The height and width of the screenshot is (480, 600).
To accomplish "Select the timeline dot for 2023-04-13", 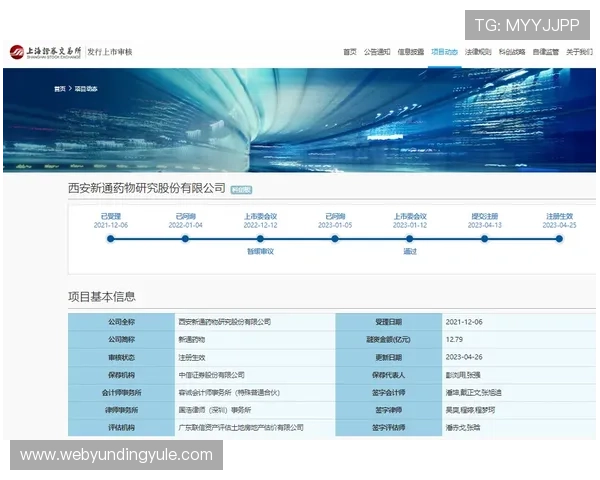I will pyautogui.click(x=484, y=239).
